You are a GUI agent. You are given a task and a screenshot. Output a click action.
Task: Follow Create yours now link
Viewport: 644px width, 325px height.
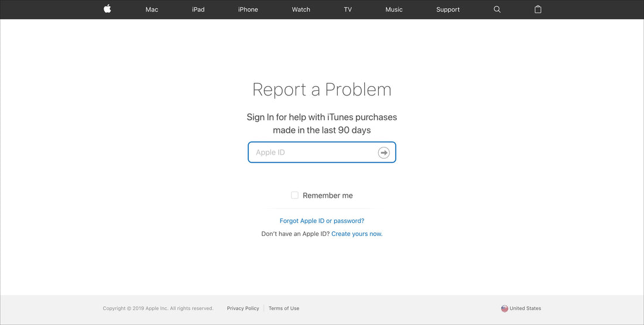click(x=357, y=234)
